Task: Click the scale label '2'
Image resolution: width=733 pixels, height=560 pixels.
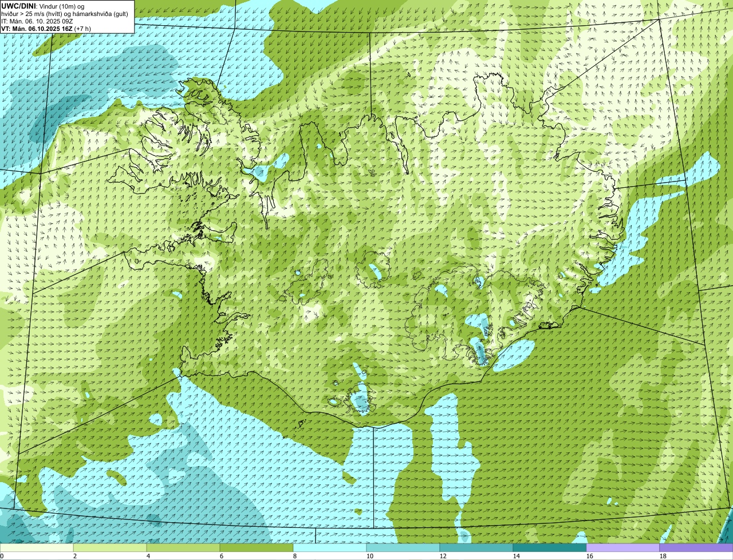Action: (x=75, y=556)
